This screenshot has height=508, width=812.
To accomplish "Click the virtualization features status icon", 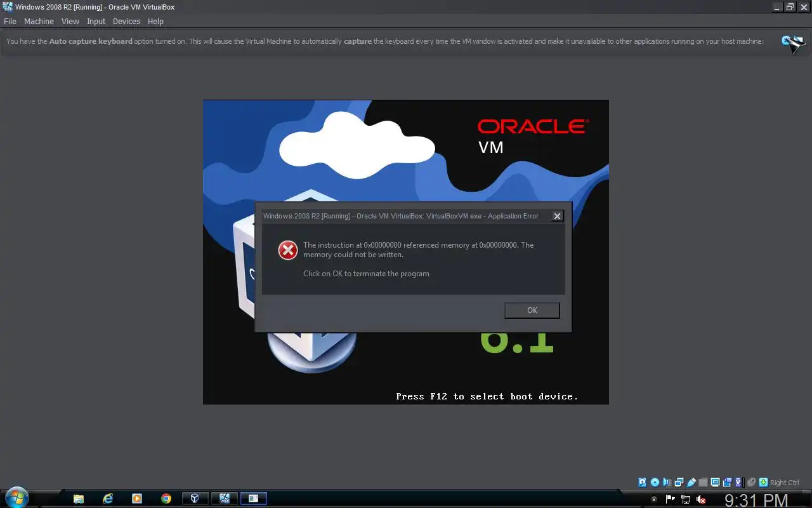I will point(738,483).
